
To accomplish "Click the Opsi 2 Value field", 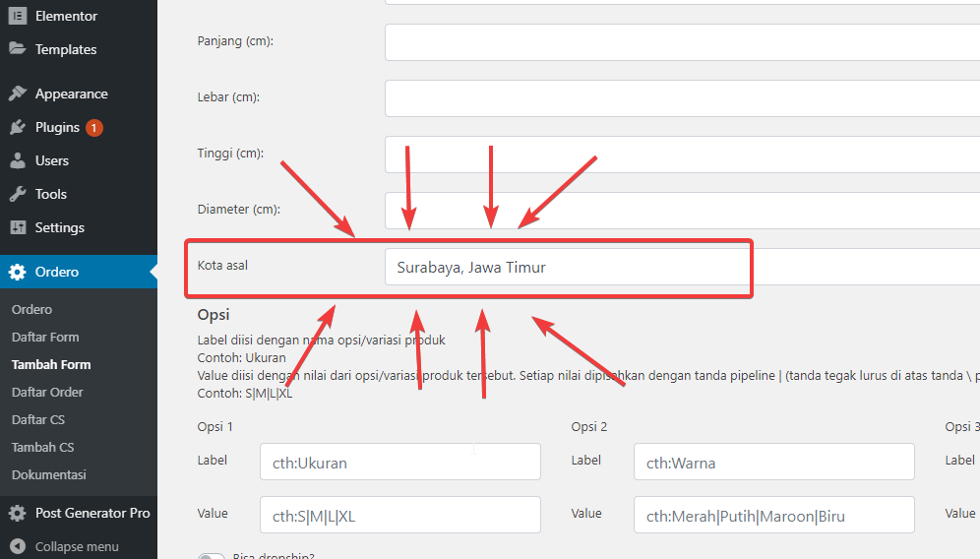I will [x=774, y=515].
